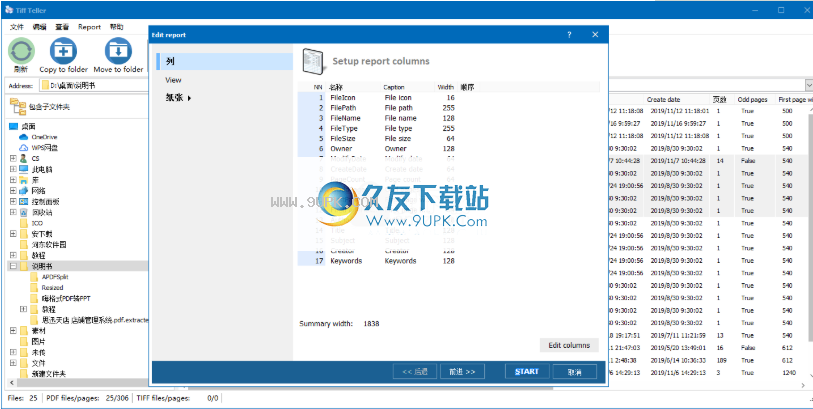The width and height of the screenshot is (813, 409).
Task: Click the Caption column header
Action: coord(408,87)
